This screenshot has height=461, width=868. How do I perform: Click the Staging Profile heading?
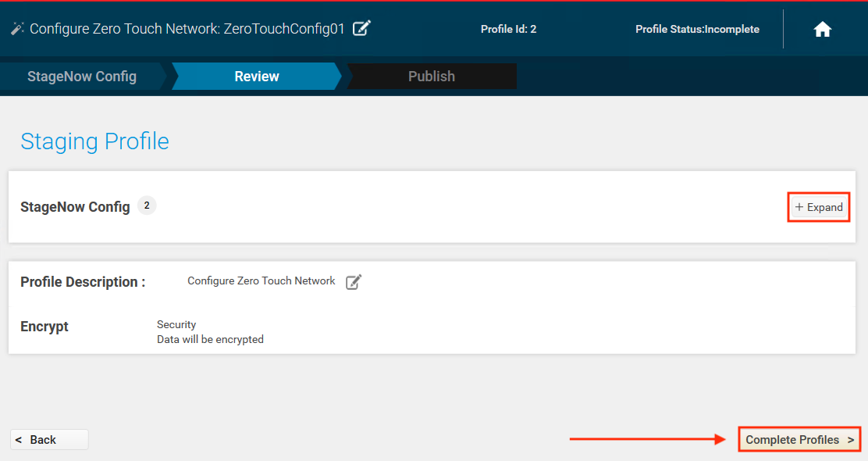tap(94, 141)
